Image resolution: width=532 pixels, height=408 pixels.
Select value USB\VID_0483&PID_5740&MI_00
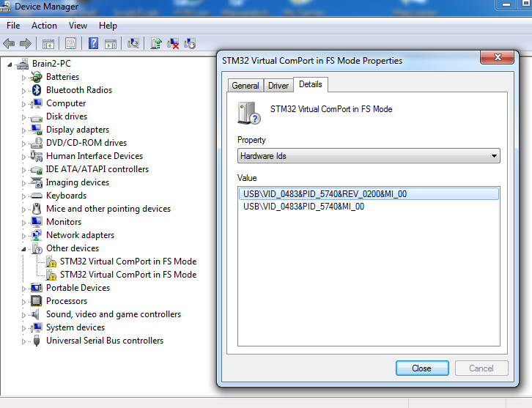(303, 207)
